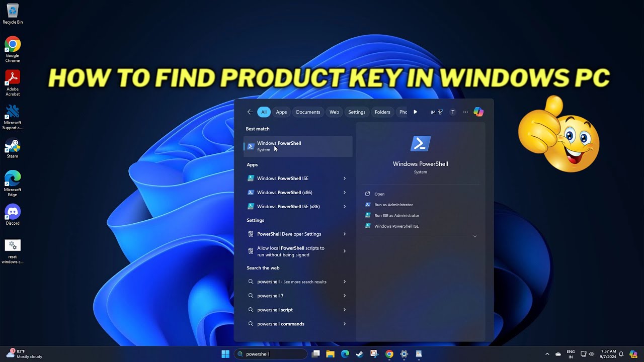Open the rewards points 84 badge
The image size is (644, 362).
(x=436, y=112)
